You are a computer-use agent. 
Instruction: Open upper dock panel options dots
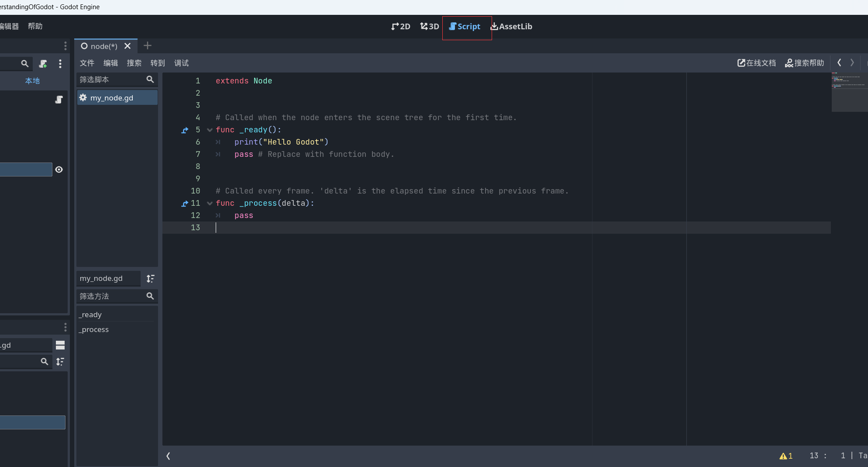point(65,46)
